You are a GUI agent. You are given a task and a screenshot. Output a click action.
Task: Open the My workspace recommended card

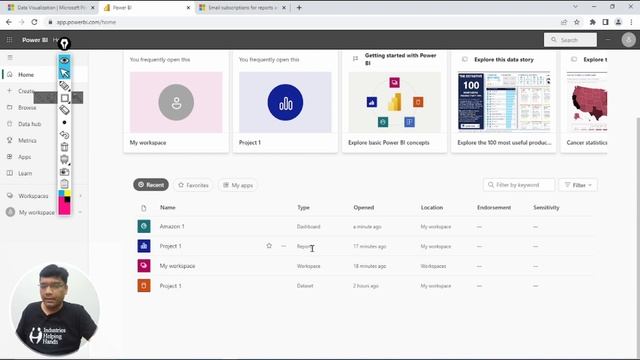coord(176,102)
